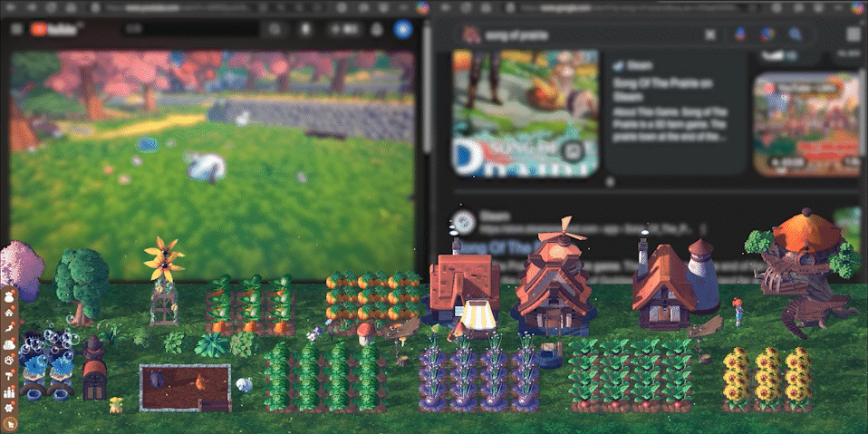Start Google voice search with microphone
The image size is (868, 434).
tap(739, 34)
